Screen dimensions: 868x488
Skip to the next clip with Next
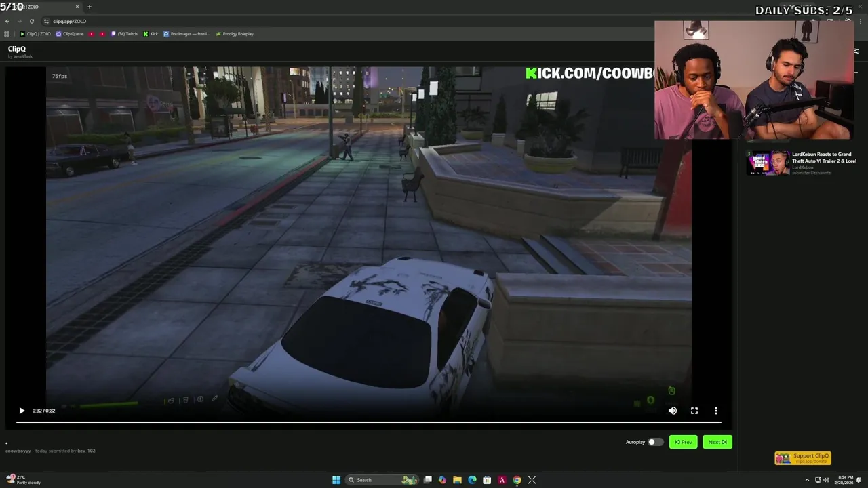[717, 442]
